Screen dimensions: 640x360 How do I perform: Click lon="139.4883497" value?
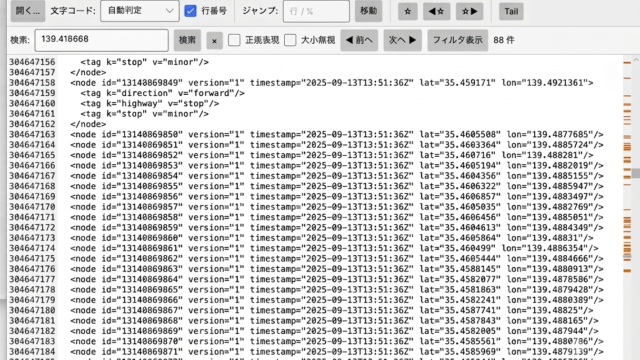pyautogui.click(x=550, y=196)
